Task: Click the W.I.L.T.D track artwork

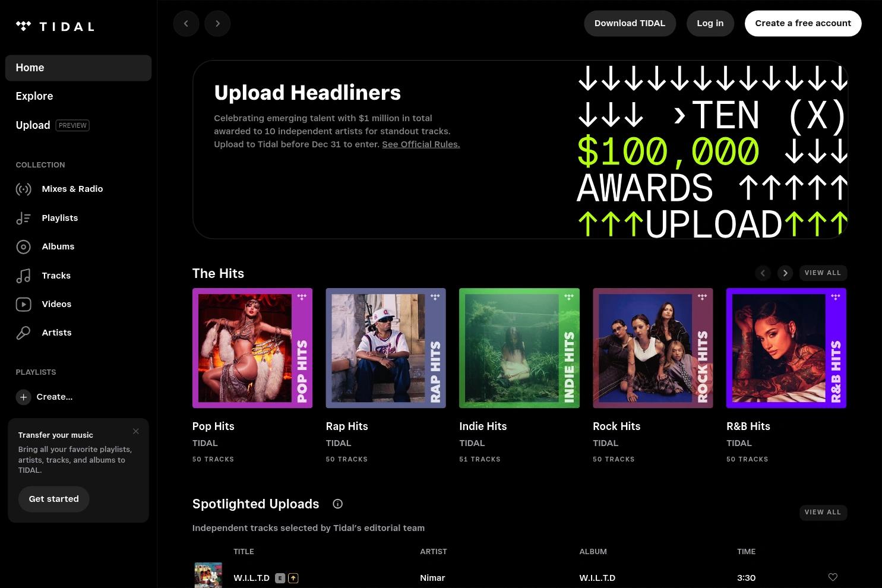Action: [208, 575]
